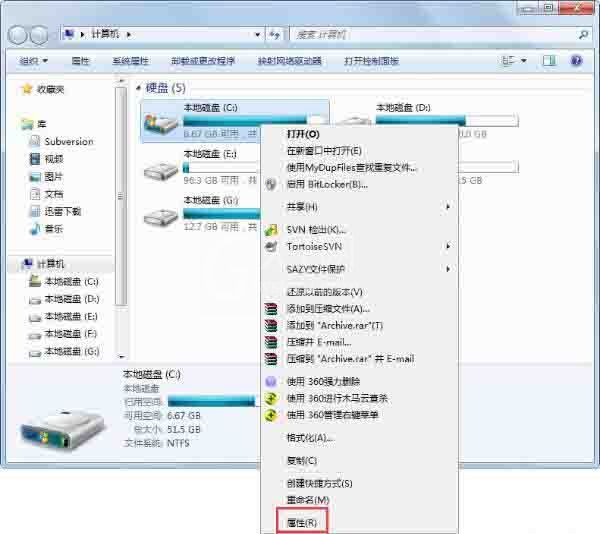Expand the TortoiseSVN submenu arrow
The width and height of the screenshot is (600, 534).
(448, 246)
